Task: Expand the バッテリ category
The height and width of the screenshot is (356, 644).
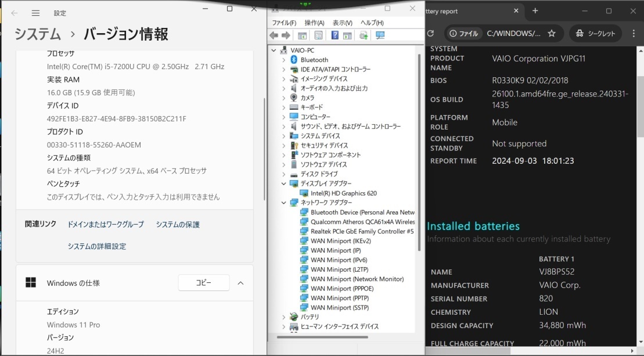Action: tap(284, 317)
